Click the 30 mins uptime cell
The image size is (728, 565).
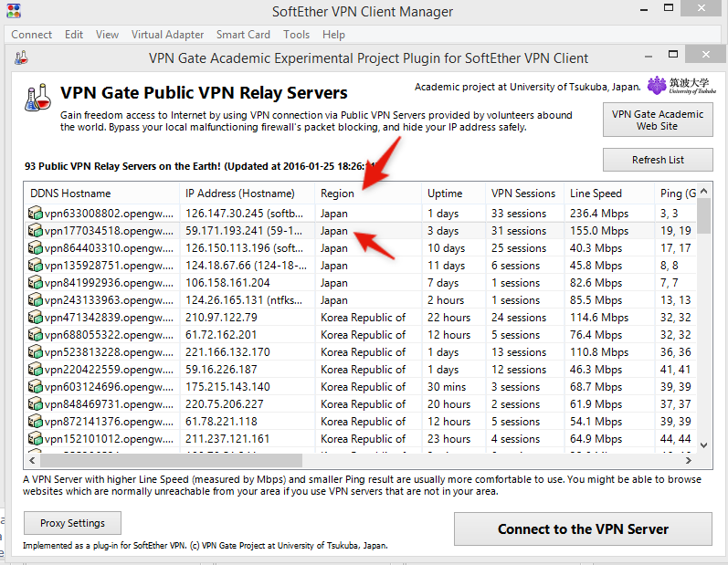(447, 387)
